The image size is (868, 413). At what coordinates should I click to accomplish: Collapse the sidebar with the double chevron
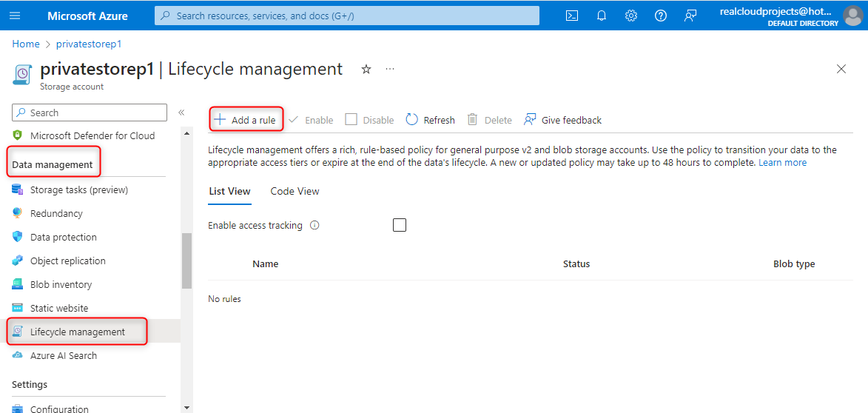pos(181,113)
